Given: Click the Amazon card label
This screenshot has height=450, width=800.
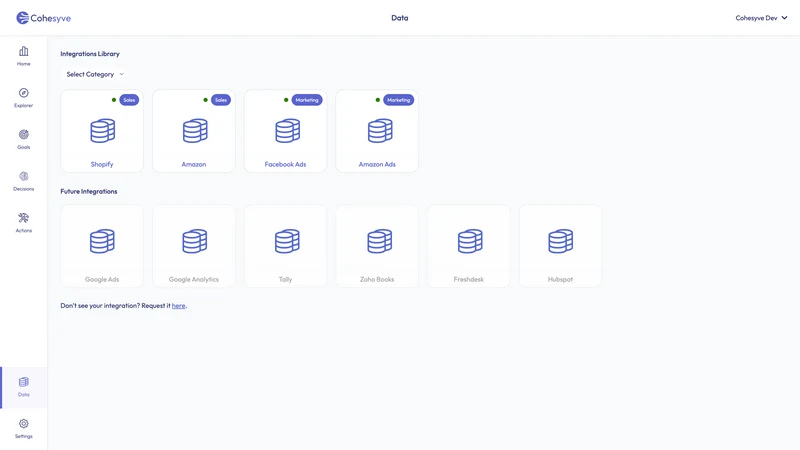Looking at the screenshot, I should tap(194, 164).
